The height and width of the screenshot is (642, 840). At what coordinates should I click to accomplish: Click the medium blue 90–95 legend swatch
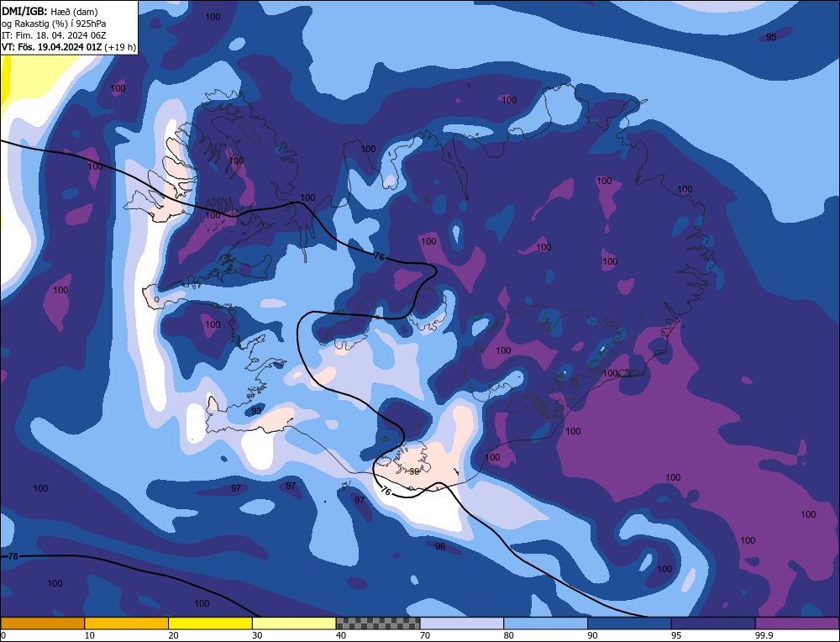629,623
